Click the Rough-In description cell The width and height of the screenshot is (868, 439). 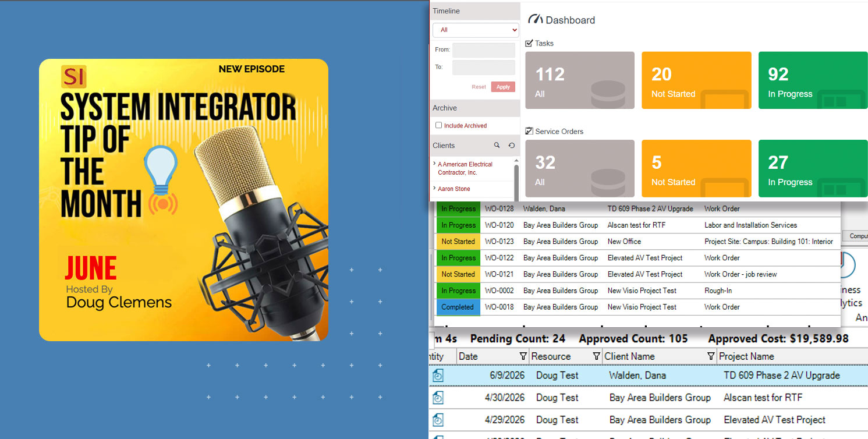point(718,290)
